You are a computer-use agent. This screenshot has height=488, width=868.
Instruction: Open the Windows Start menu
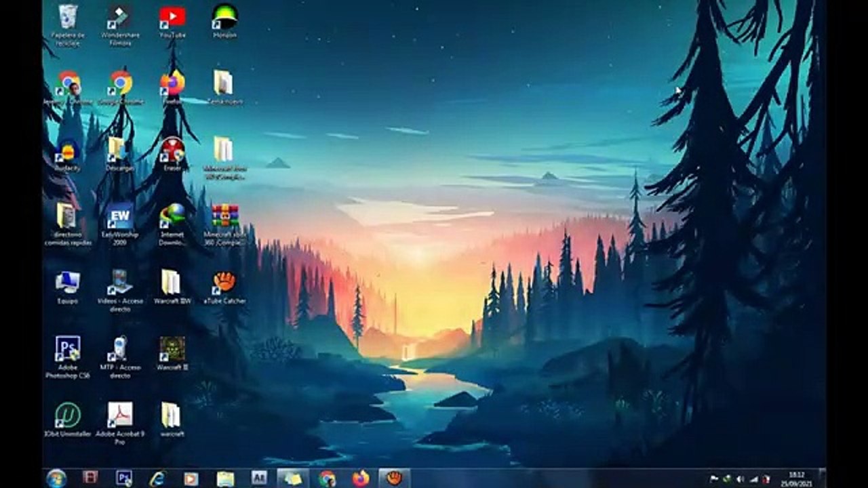pyautogui.click(x=56, y=478)
